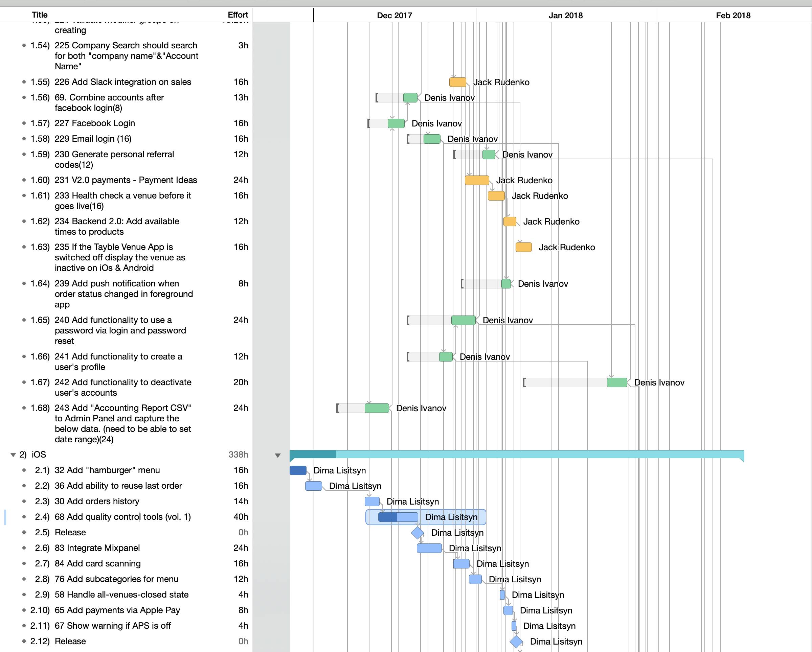Viewport: 812px width, 652px height.
Task: Click the Effort column header
Action: (238, 15)
